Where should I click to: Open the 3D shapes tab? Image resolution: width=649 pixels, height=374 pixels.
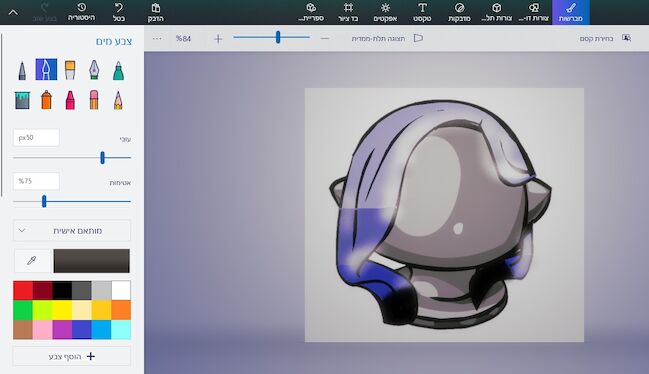[x=497, y=12]
